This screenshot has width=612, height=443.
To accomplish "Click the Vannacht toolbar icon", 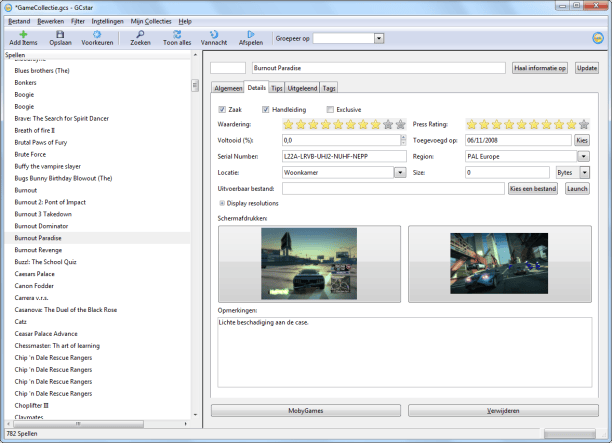I will pos(214,34).
